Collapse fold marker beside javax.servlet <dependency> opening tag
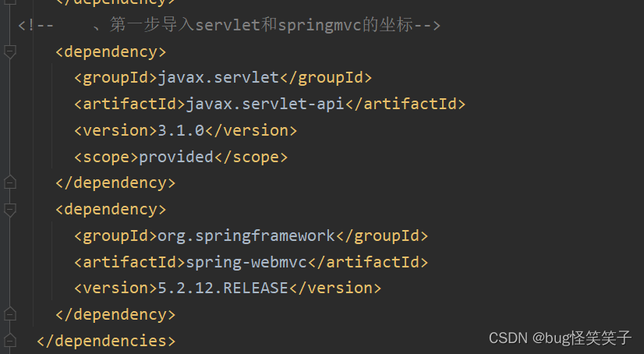Screen dimensions: 644x354 click(10, 51)
